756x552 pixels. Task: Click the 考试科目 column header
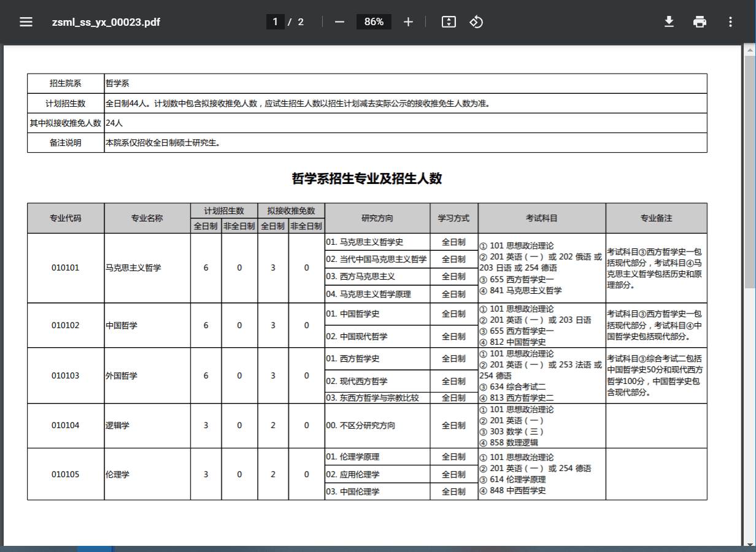541,218
